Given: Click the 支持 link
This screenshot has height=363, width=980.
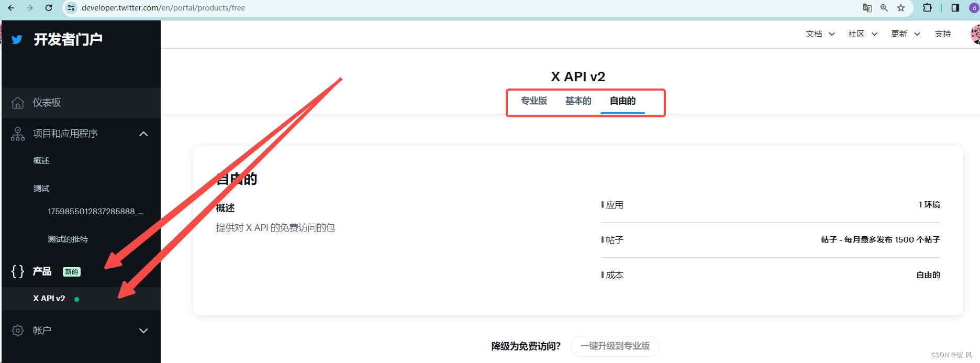Looking at the screenshot, I should click(x=943, y=34).
